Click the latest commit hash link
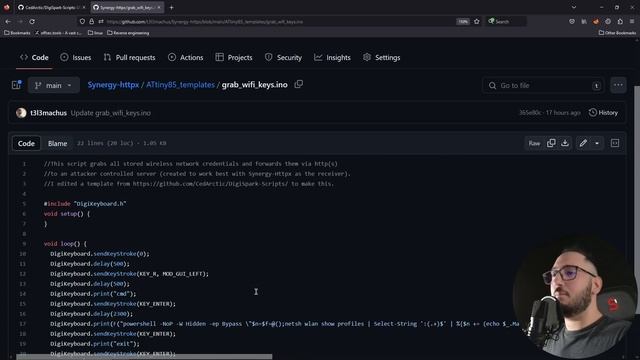The height and width of the screenshot is (360, 640). click(530, 113)
